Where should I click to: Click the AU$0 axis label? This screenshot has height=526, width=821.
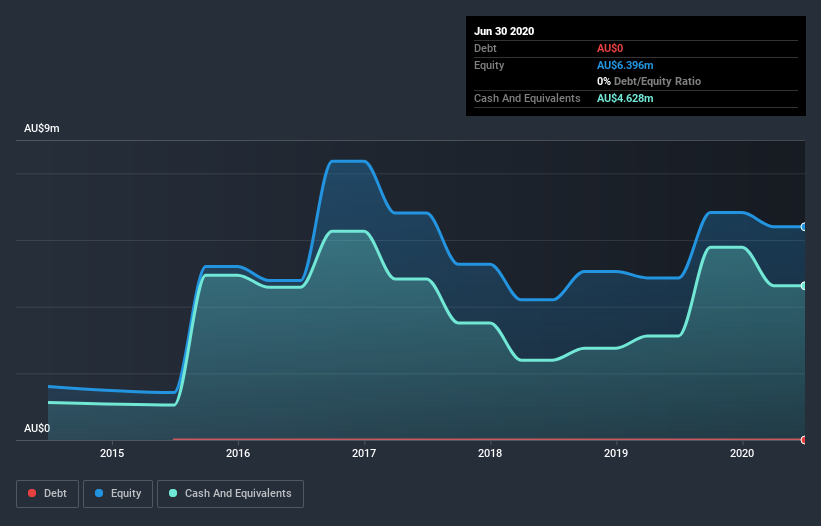pyautogui.click(x=37, y=429)
